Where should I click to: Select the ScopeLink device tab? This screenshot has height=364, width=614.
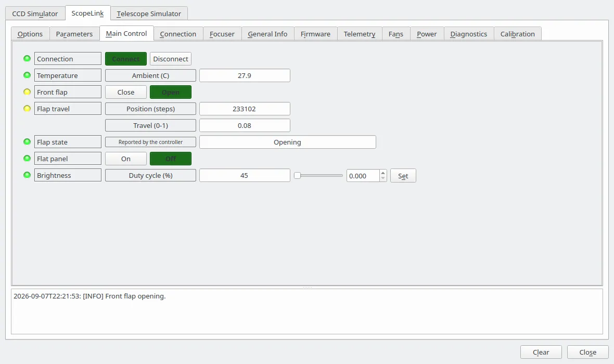tap(88, 14)
